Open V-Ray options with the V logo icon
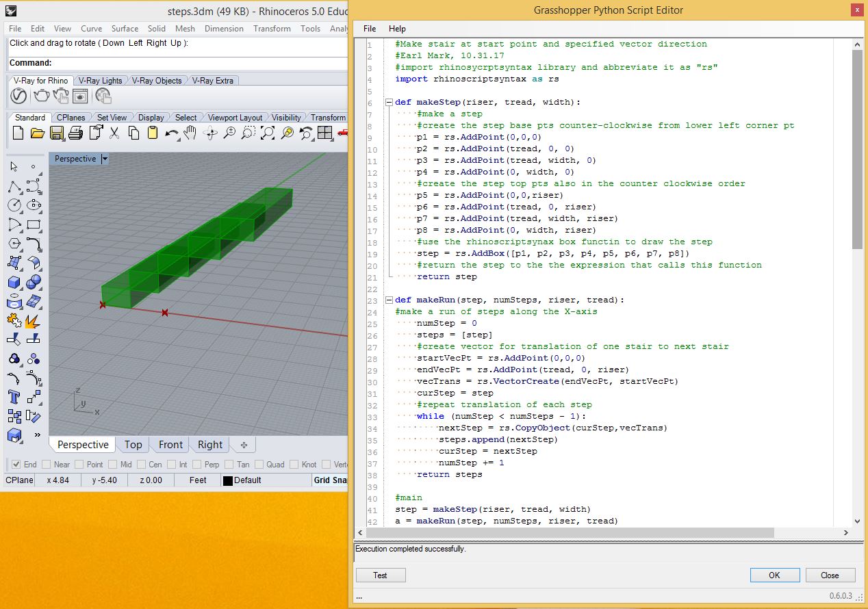 tap(18, 96)
